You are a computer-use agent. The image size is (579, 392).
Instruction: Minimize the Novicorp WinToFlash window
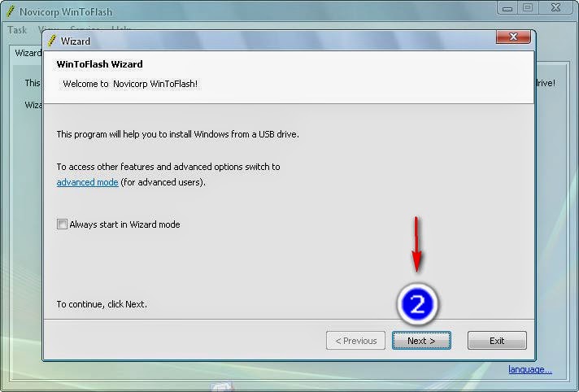coord(507,8)
